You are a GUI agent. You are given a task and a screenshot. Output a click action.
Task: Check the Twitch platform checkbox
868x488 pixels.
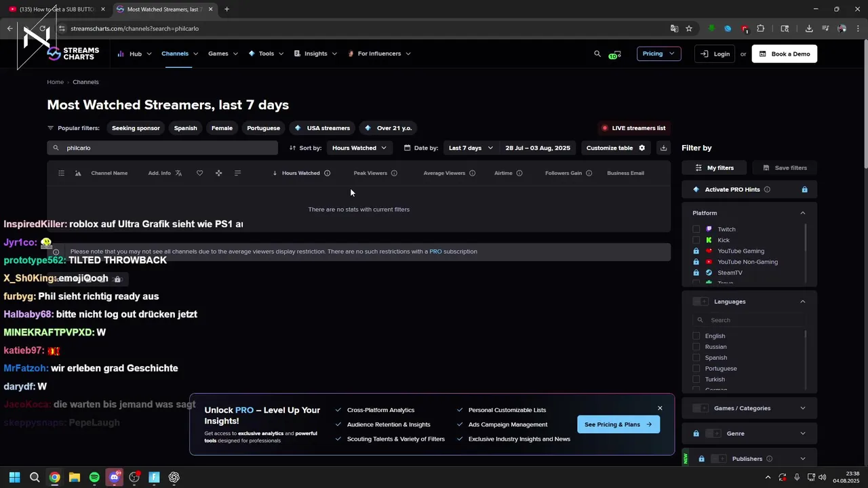[x=696, y=229]
